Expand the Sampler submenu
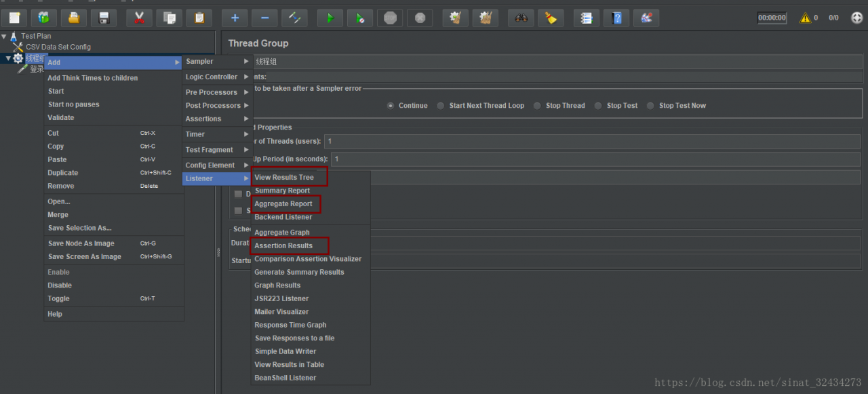868x394 pixels. tap(217, 62)
